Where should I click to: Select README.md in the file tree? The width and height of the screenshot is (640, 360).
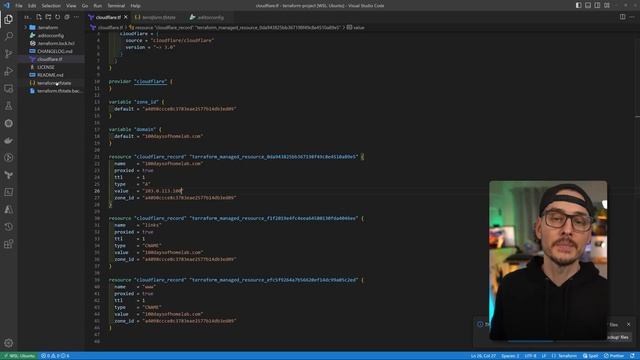[51, 75]
